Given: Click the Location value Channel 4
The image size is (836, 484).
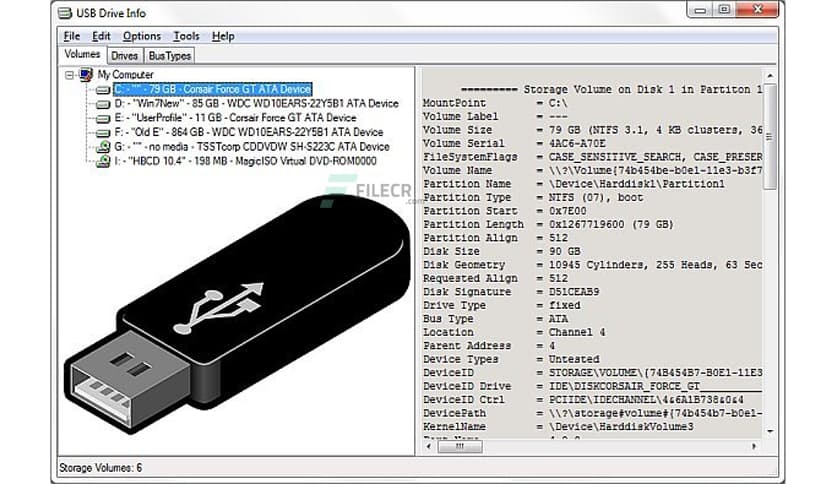Looking at the screenshot, I should tap(577, 333).
